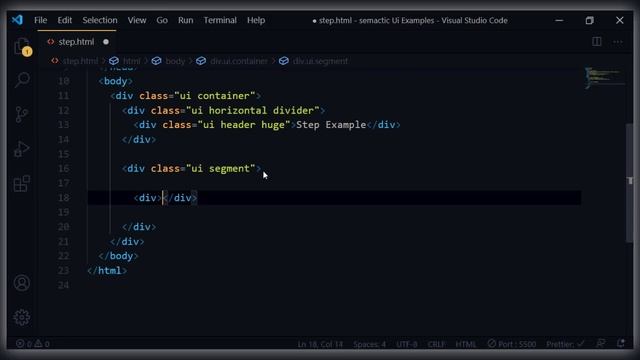Open Source Control view icon
Screen dimensions: 640x360
click(22, 114)
